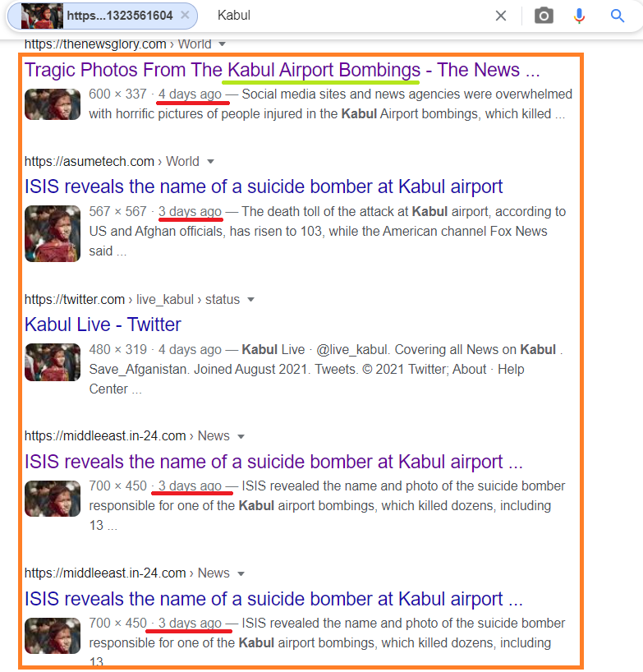Open the asumetech ISIS reveals suicide bomber link
This screenshot has width=643, height=672.
264,186
